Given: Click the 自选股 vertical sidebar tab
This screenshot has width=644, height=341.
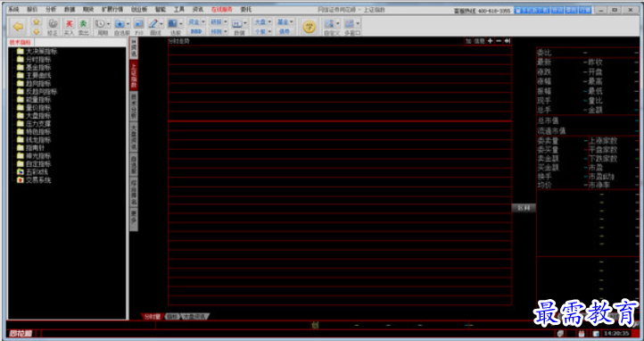Looking at the screenshot, I should tap(134, 164).
